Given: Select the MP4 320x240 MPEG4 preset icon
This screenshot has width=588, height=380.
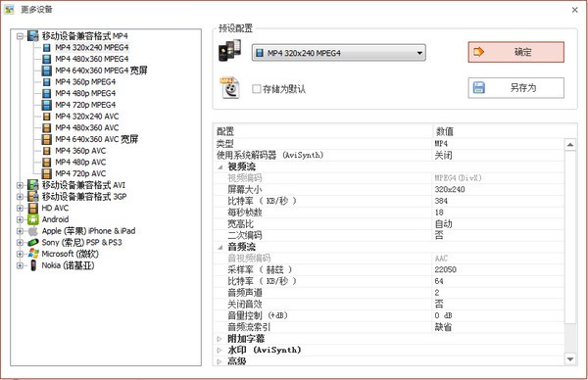Looking at the screenshot, I should [x=46, y=48].
